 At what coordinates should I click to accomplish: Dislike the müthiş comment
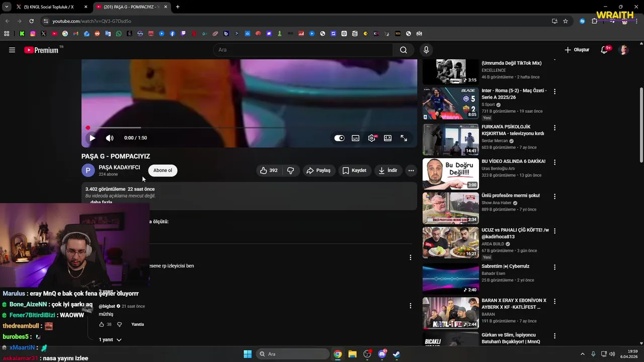119,324
